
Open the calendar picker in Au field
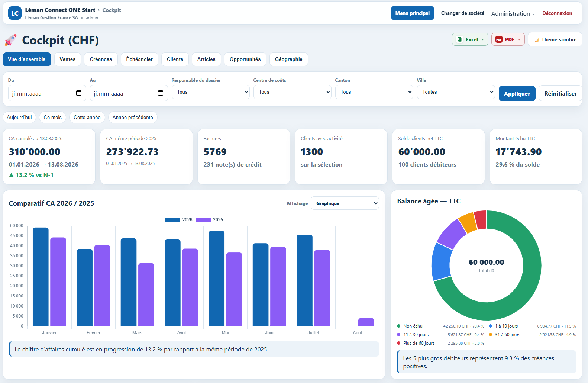pos(161,93)
